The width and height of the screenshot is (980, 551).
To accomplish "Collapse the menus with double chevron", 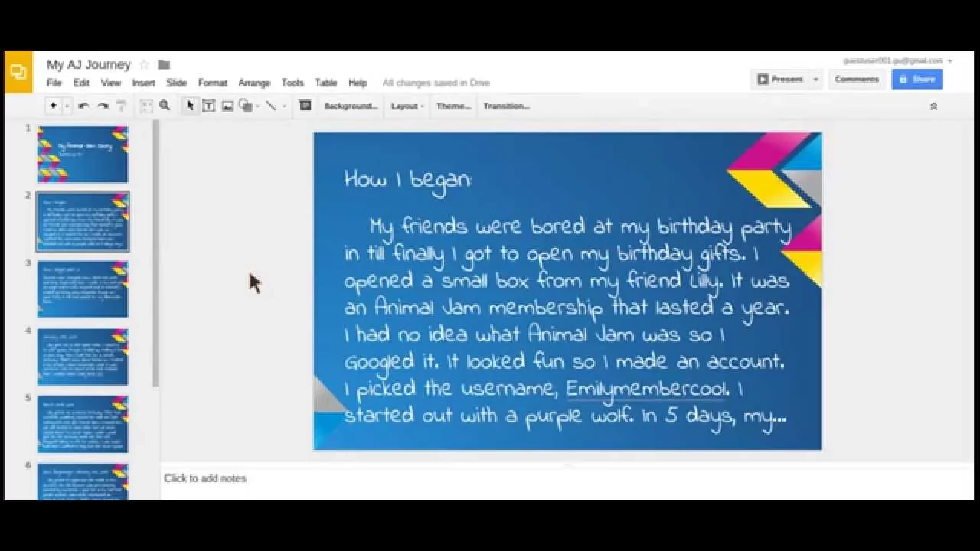I will pos(933,106).
